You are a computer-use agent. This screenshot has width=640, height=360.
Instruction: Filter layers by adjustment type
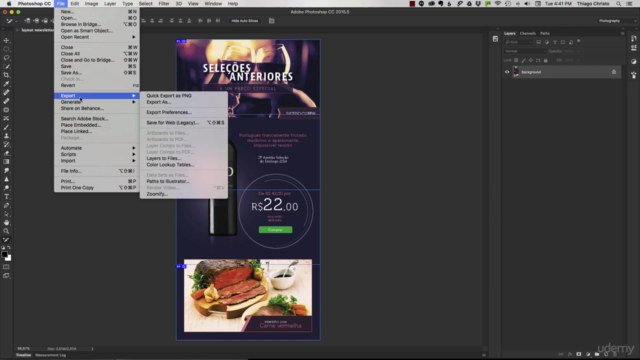[x=547, y=42]
